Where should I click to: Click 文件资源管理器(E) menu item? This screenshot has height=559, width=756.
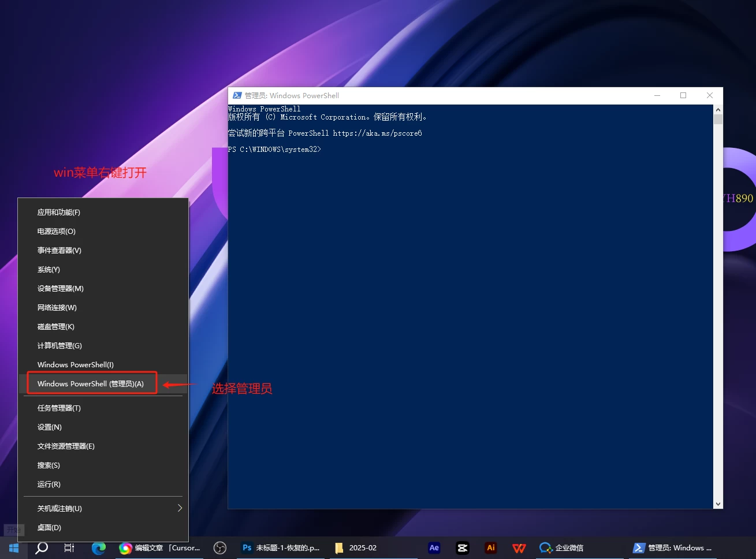[66, 446]
